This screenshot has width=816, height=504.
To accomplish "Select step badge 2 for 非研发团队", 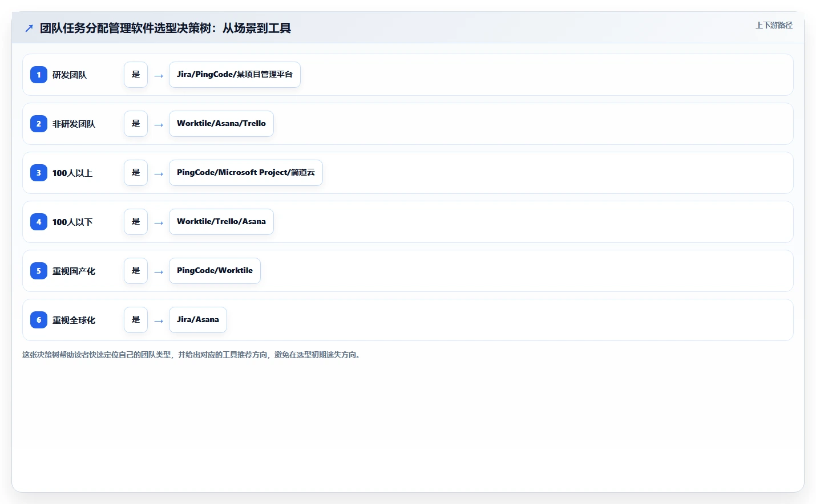I will coord(39,124).
